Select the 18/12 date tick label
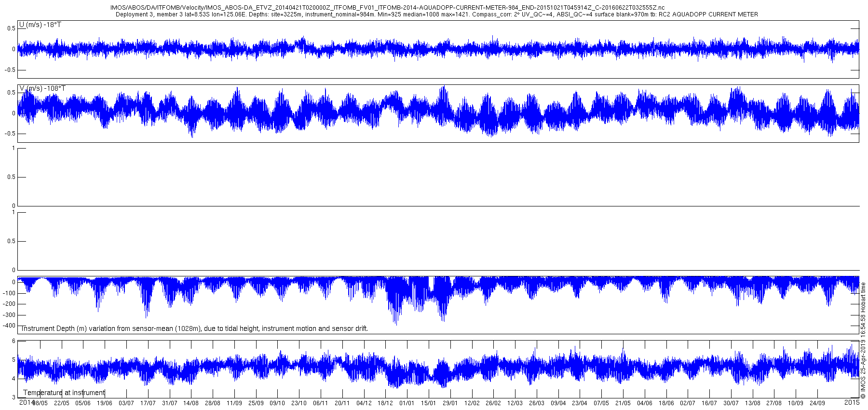The width and height of the screenshot is (868, 410). (x=385, y=403)
